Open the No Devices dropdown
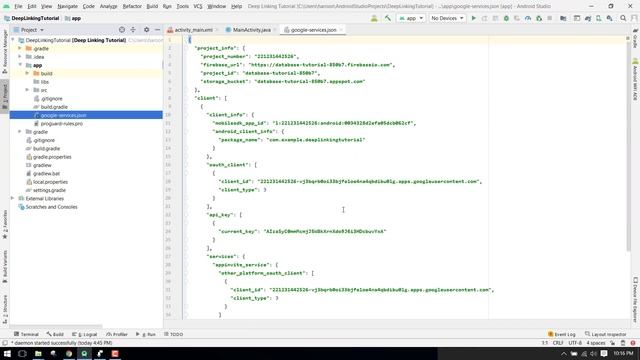This screenshot has width=640, height=360. [x=447, y=18]
